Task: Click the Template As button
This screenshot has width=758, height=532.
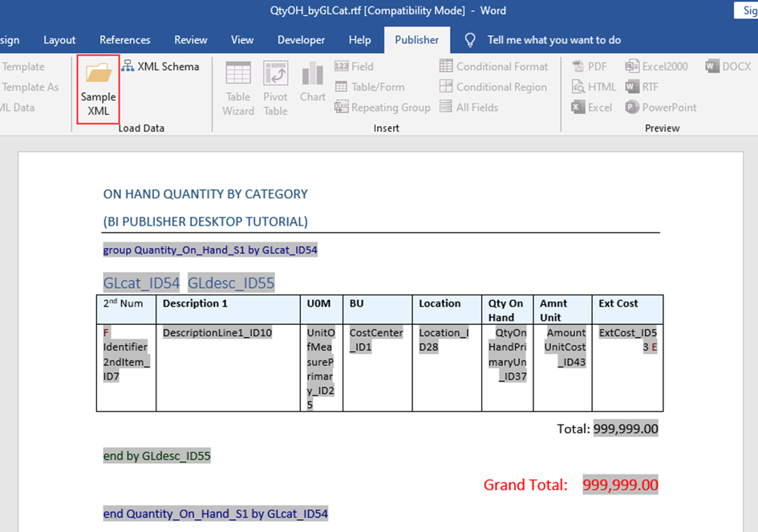Action: pos(30,87)
